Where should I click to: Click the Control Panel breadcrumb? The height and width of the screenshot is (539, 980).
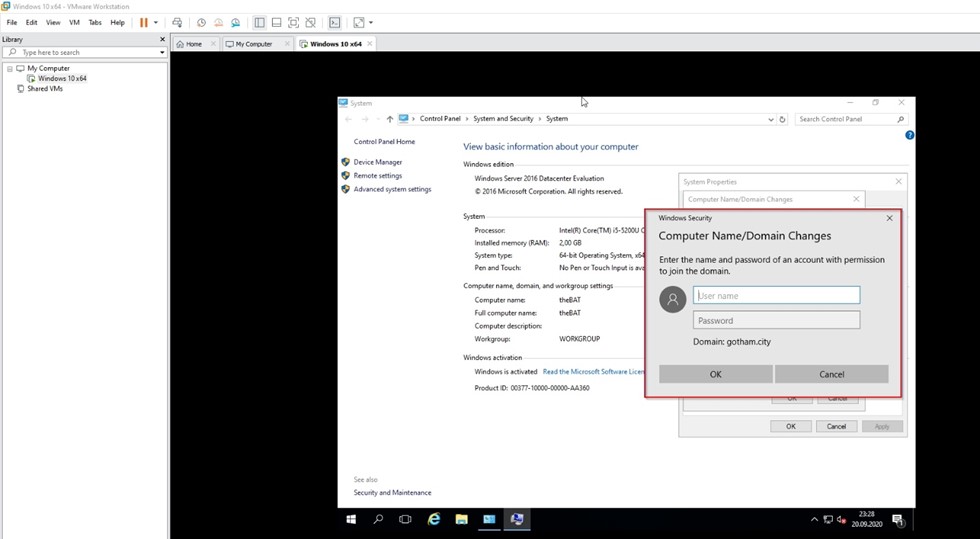[x=440, y=119]
